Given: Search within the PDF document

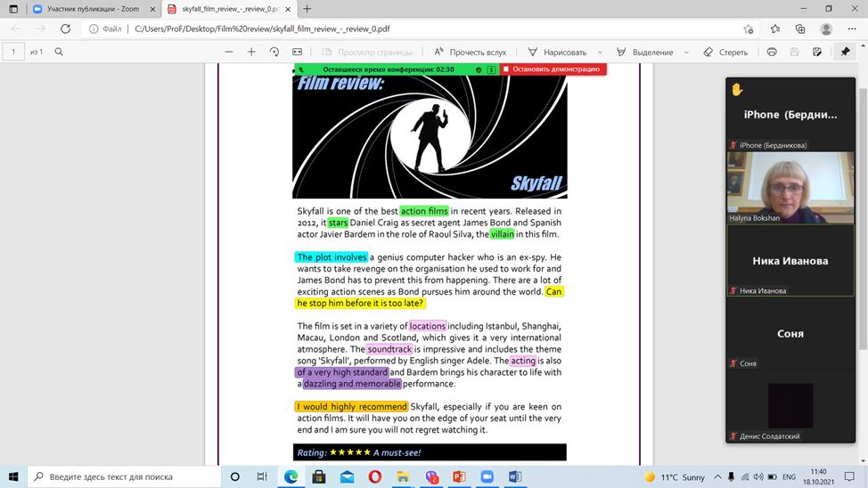Looking at the screenshot, I should [59, 52].
